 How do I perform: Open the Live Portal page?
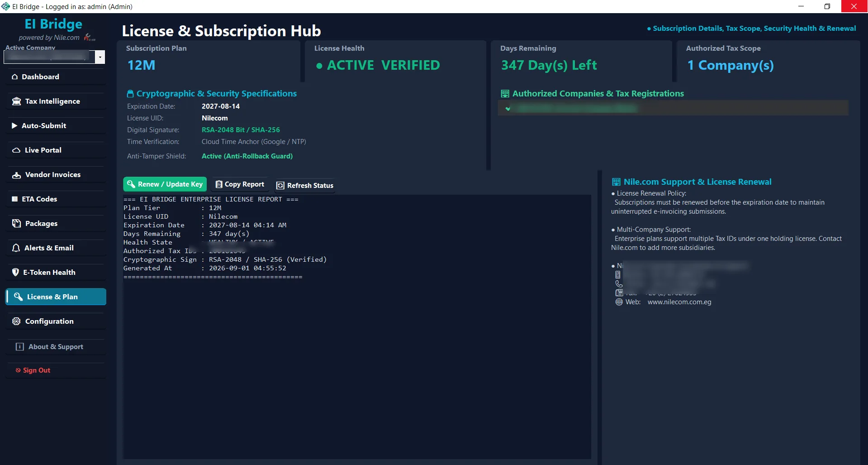(x=56, y=150)
